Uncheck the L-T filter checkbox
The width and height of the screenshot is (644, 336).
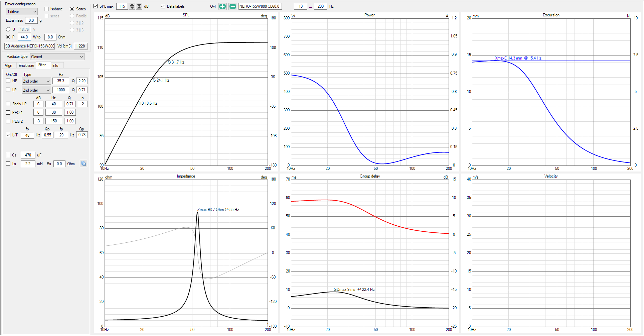pyautogui.click(x=8, y=135)
